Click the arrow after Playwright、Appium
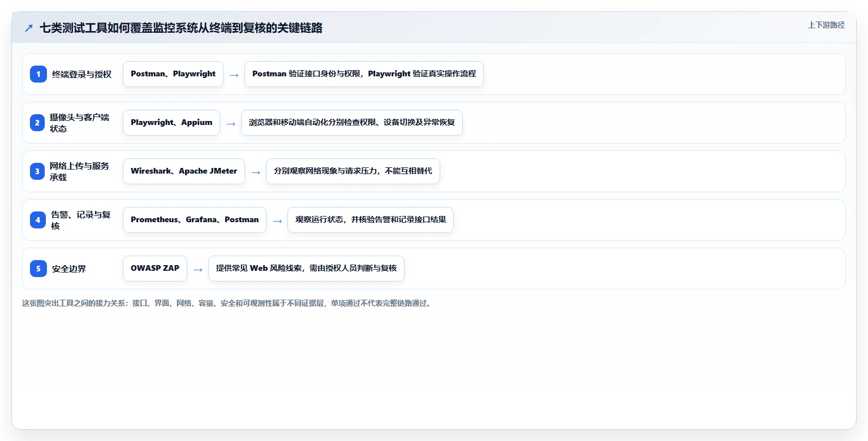The image size is (868, 441). pos(231,123)
